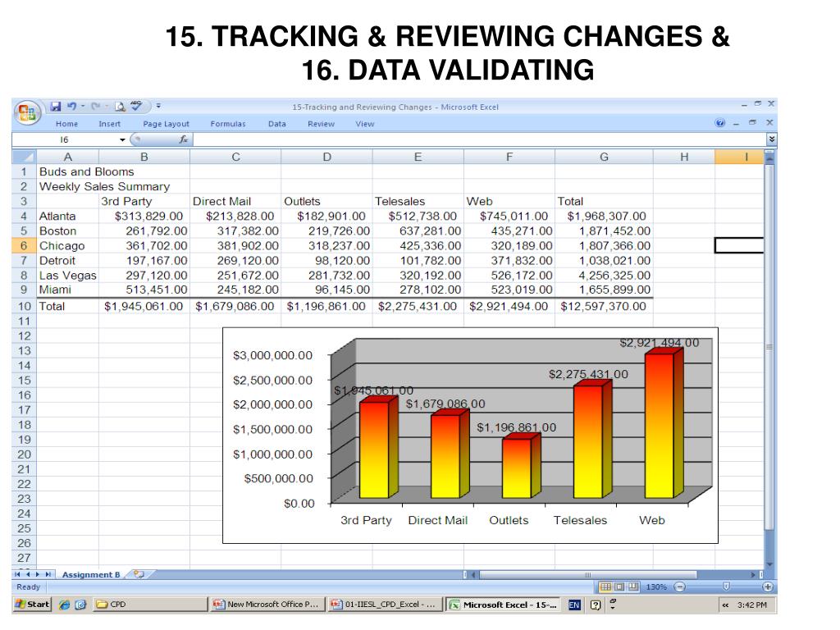This screenshot has height=630, width=840.
Task: Click the Windows Start button
Action: coord(32,605)
